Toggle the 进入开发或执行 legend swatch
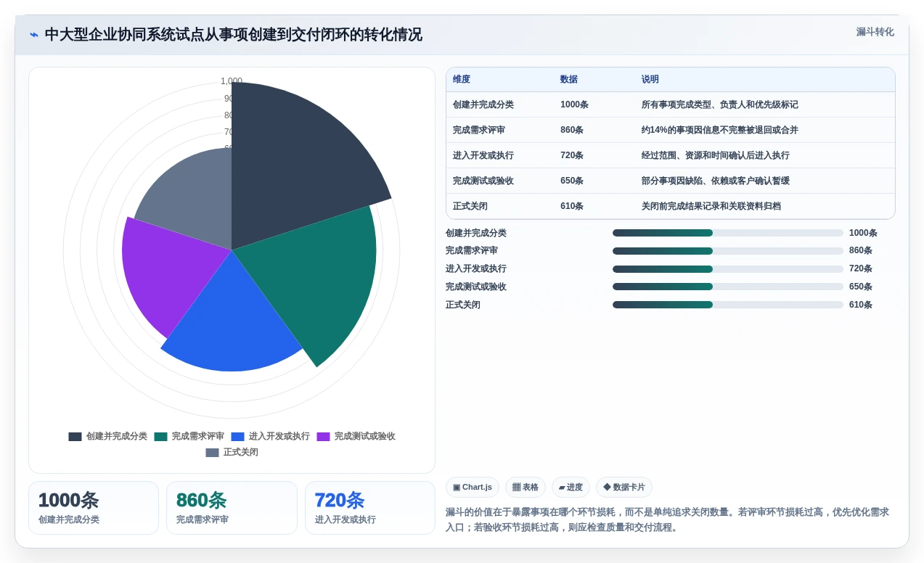Viewport: 924px width, 563px height. tap(237, 437)
